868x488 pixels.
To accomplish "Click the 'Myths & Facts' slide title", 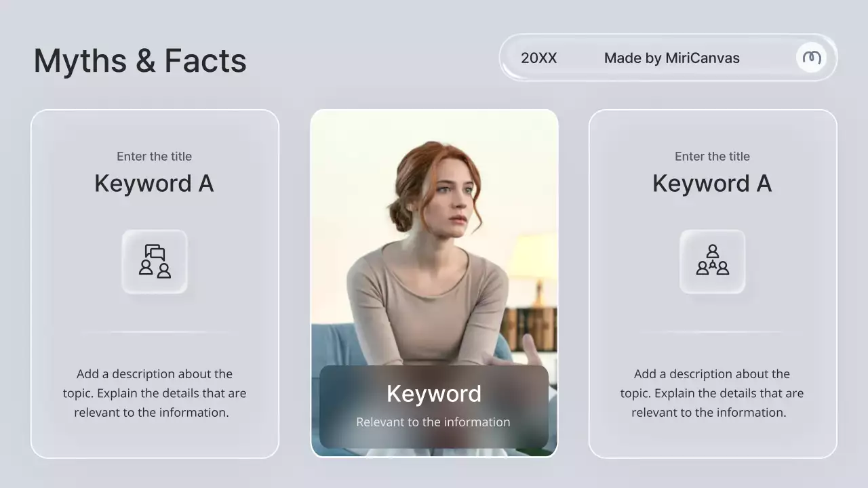I will tap(140, 60).
